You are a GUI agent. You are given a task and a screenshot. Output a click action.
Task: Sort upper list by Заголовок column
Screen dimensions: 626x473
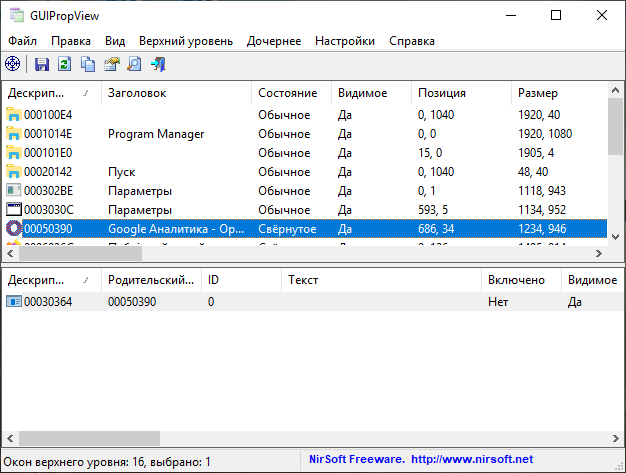pos(176,93)
